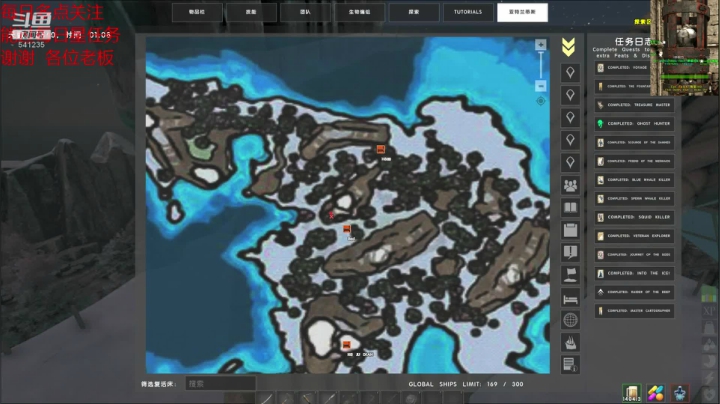Select the orange bed marker labeled Home
This screenshot has height=404, width=720.
[x=381, y=149]
